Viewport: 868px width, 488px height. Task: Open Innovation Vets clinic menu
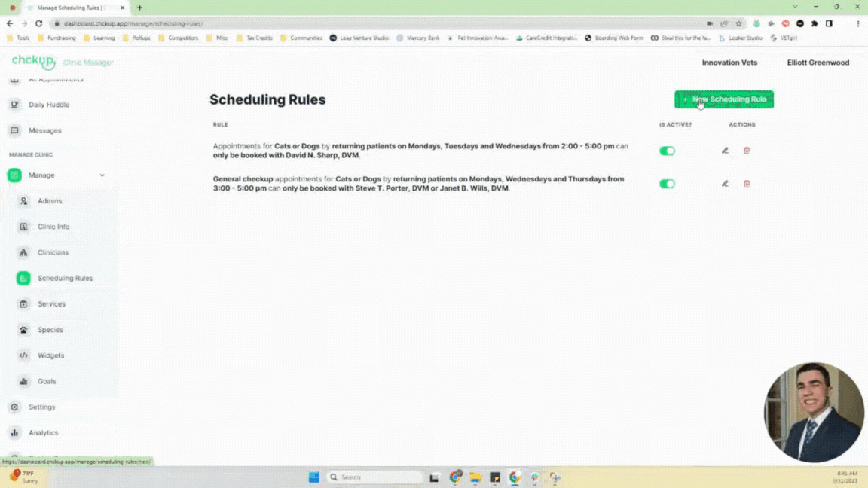pyautogui.click(x=729, y=63)
